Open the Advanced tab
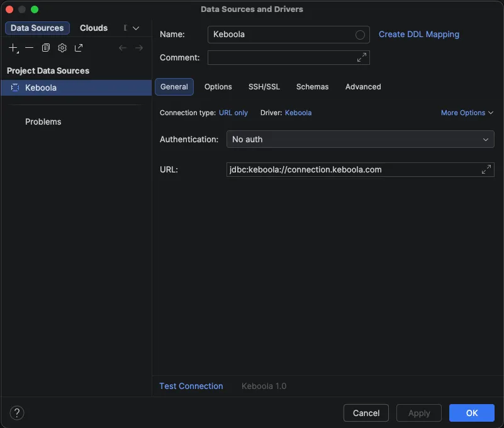 [363, 87]
